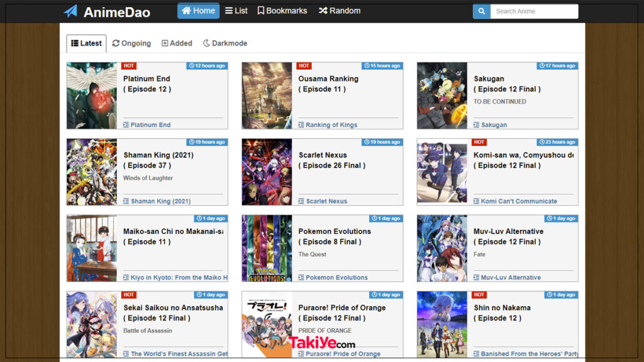This screenshot has width=644, height=362.
Task: Open Shaman King (2021) poster thumbnail
Action: pos(92,172)
